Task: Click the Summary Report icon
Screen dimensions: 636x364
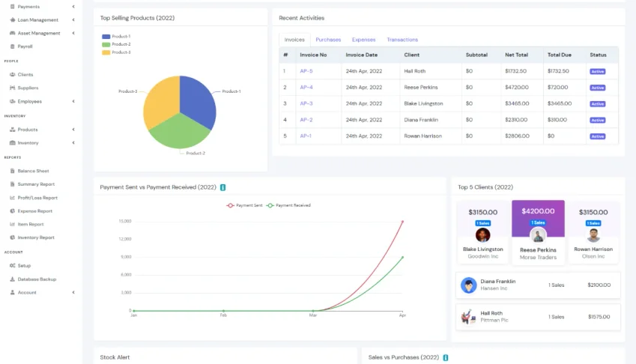Action: tap(13, 184)
